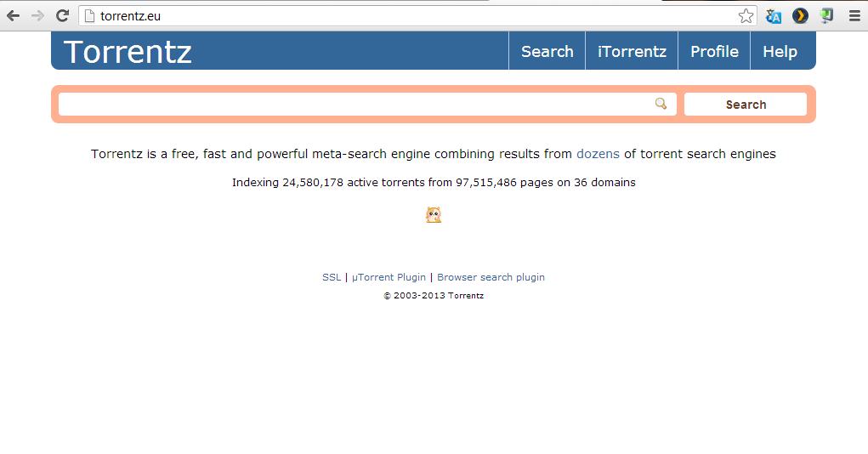
Task: Click the Search button beside the input
Action: pyautogui.click(x=746, y=104)
